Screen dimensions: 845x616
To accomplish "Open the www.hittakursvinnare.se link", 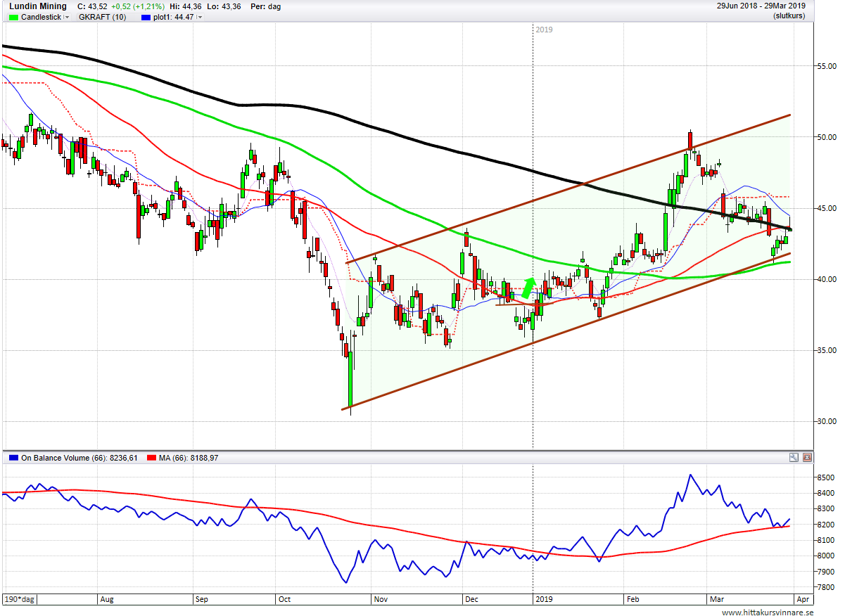I will 766,612.
